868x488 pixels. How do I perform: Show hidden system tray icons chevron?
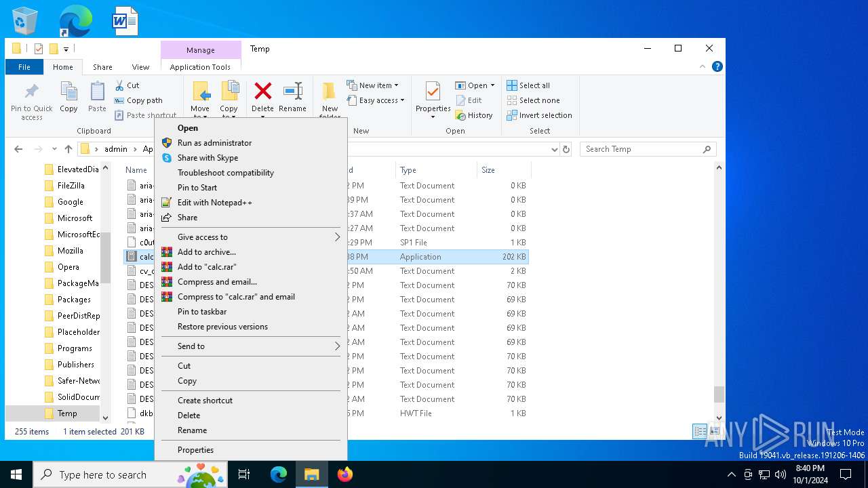[x=731, y=474]
